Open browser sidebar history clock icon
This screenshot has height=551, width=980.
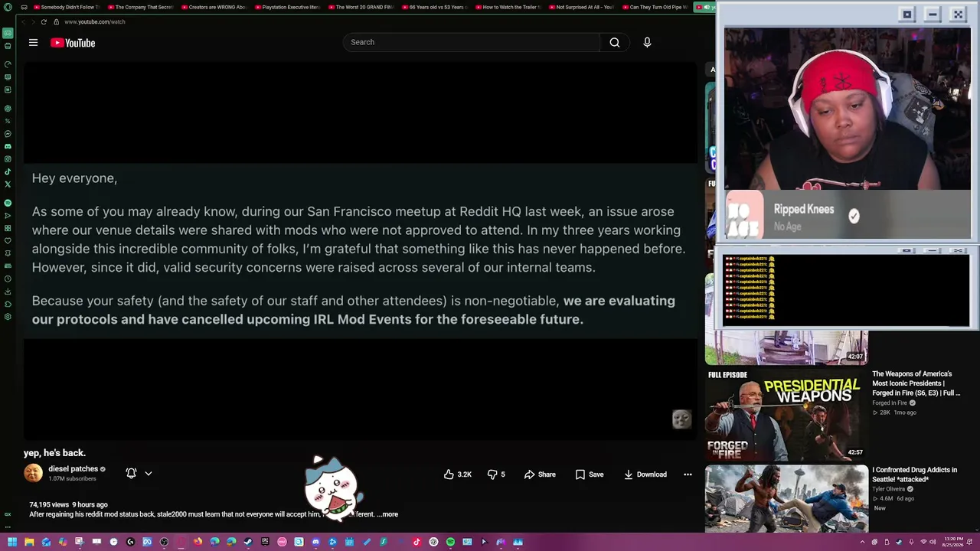click(8, 279)
